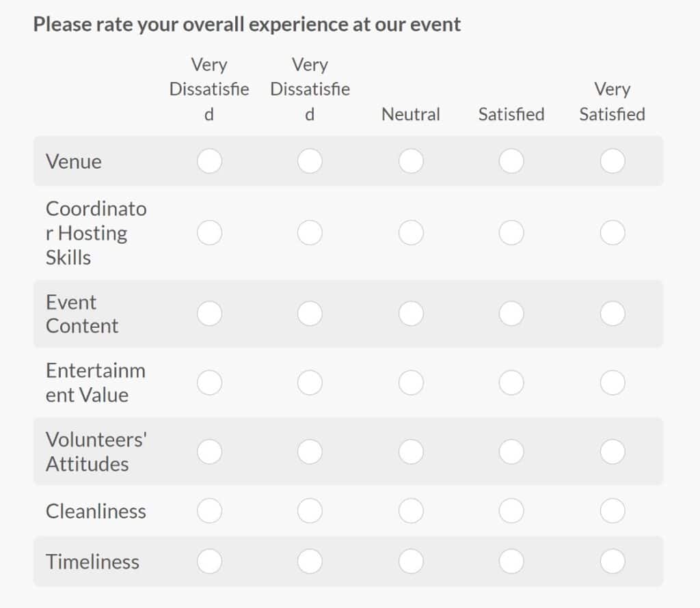Rate Entertainment Value as Satisfied

point(511,382)
